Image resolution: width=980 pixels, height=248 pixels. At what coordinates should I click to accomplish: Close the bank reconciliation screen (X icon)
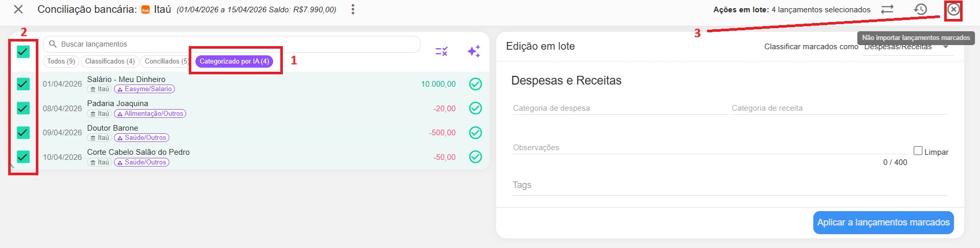coord(18,9)
